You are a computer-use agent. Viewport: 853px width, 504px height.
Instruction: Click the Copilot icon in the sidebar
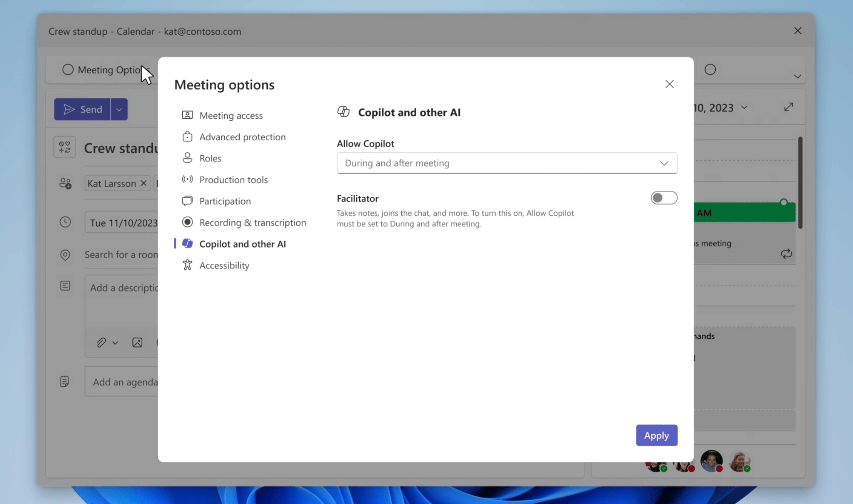[x=187, y=243]
